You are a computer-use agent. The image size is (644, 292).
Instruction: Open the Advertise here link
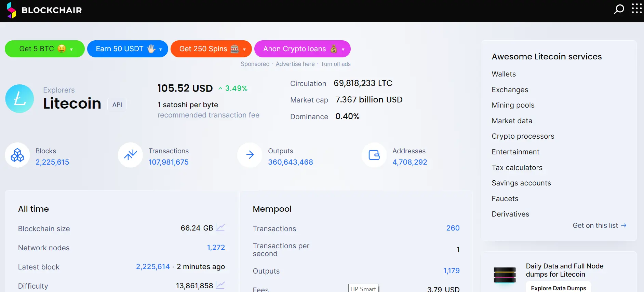click(x=295, y=64)
